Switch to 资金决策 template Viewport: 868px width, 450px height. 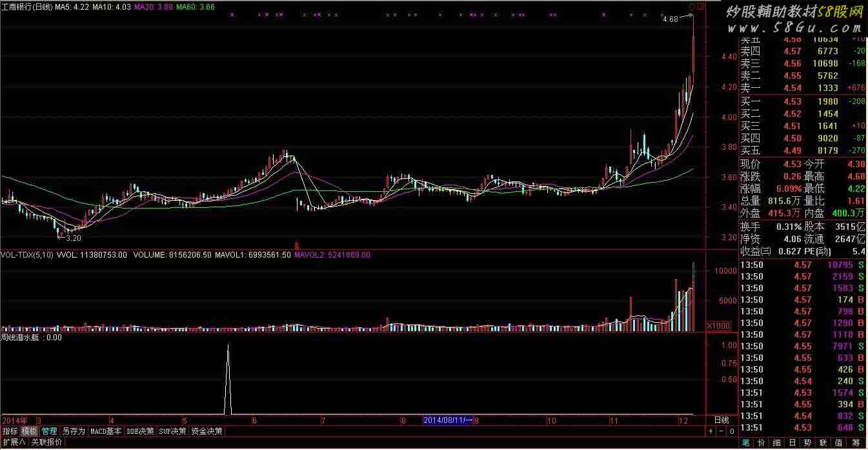click(x=207, y=431)
